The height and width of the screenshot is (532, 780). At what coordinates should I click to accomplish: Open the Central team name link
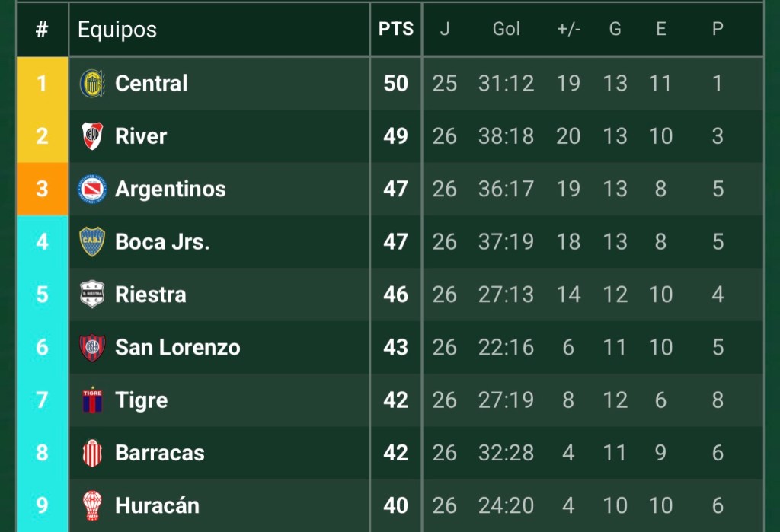152,83
